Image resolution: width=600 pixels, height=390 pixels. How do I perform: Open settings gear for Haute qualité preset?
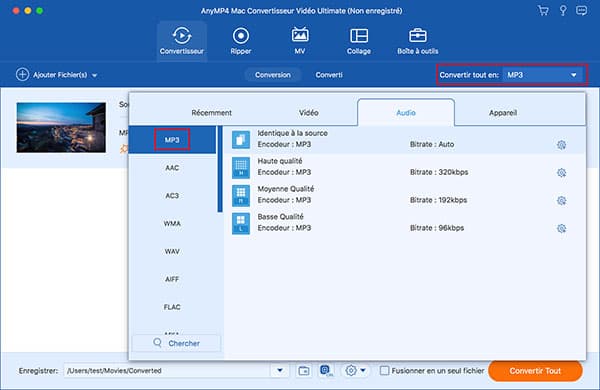click(x=561, y=173)
